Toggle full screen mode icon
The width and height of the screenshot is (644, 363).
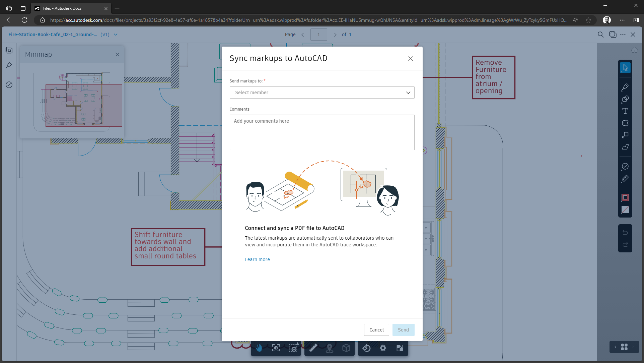(400, 348)
